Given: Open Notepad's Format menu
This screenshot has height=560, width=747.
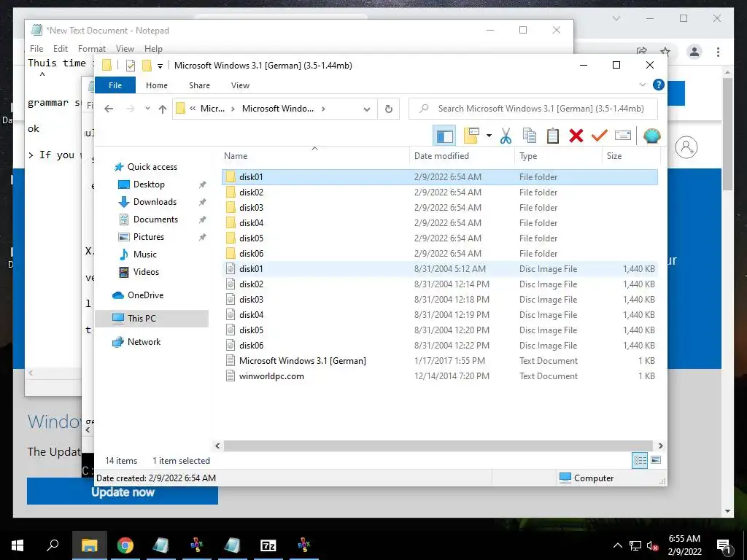Looking at the screenshot, I should click(x=91, y=49).
